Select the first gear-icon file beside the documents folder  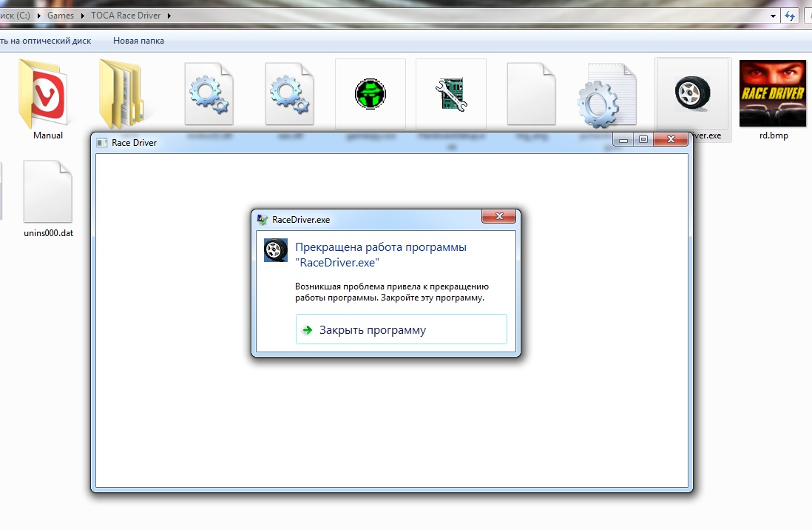209,94
